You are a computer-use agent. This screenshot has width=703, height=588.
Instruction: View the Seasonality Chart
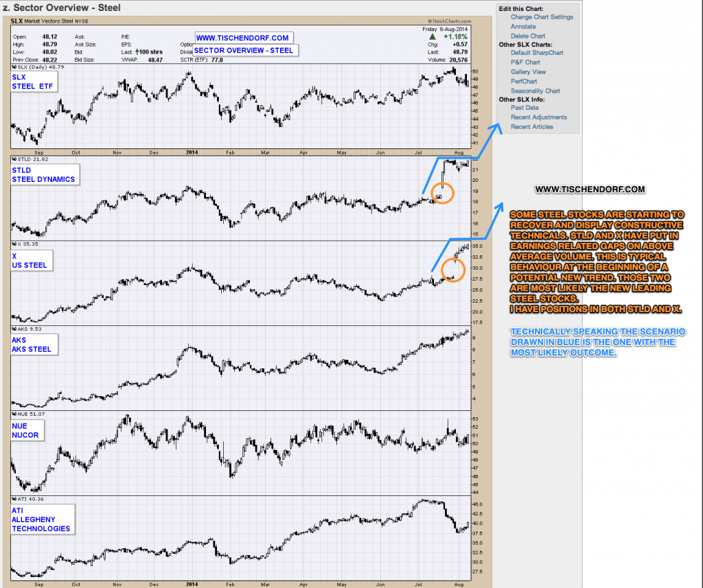[x=535, y=90]
